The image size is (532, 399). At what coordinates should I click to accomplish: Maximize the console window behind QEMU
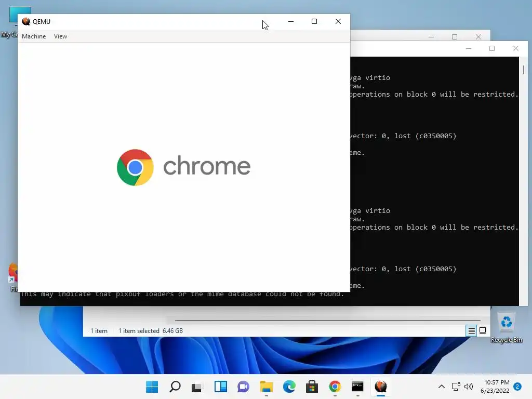pyautogui.click(x=492, y=48)
